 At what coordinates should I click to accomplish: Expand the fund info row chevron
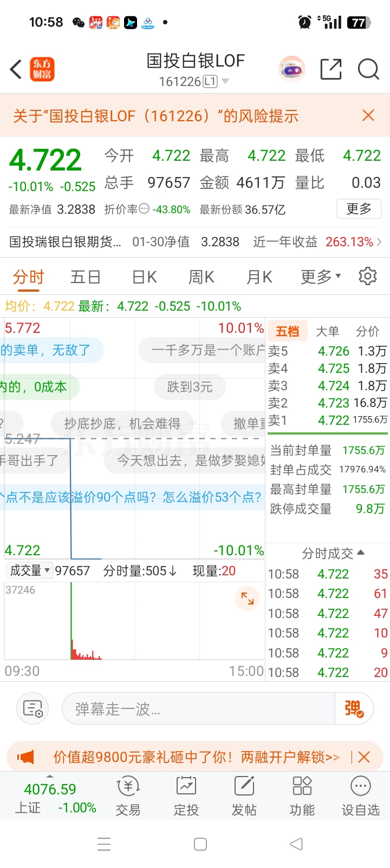point(379,242)
